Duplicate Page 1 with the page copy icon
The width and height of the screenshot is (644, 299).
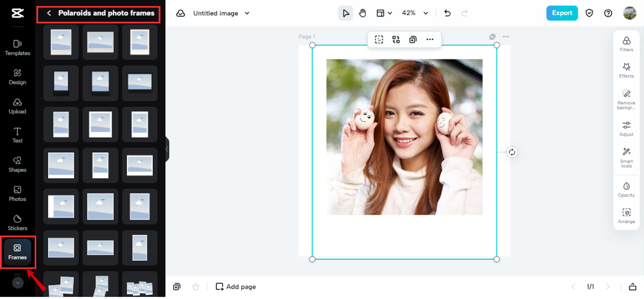(493, 37)
